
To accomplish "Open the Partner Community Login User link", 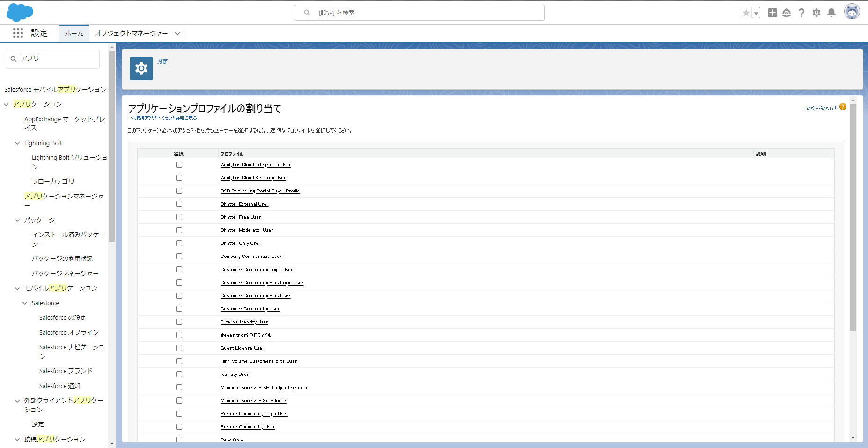I will click(254, 414).
